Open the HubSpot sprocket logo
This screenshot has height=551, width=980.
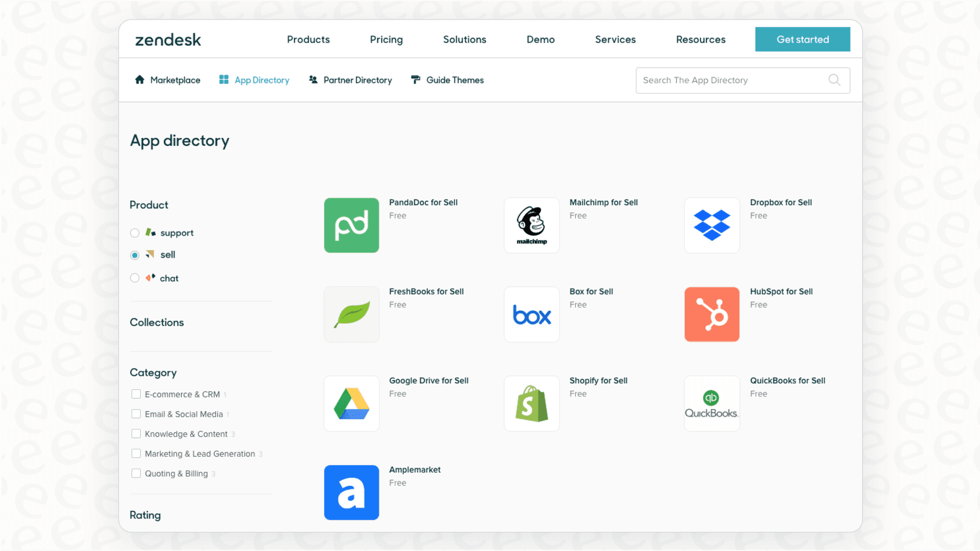tap(712, 314)
